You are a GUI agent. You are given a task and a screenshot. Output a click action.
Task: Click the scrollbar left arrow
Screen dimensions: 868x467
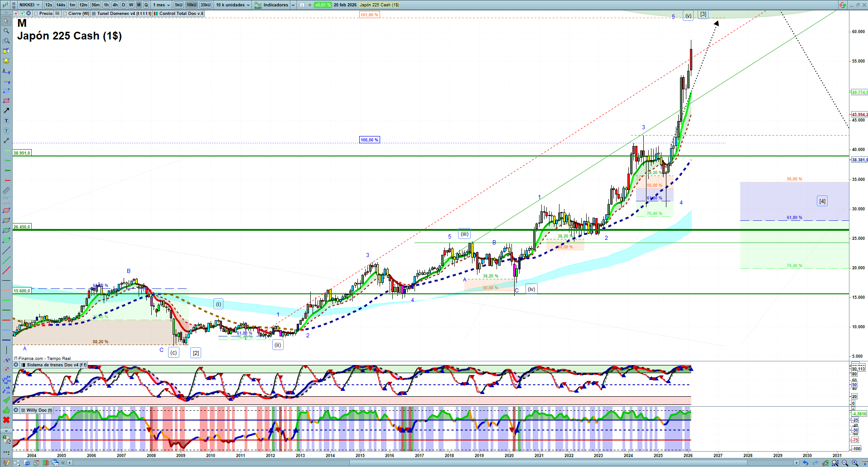[x=69, y=463]
